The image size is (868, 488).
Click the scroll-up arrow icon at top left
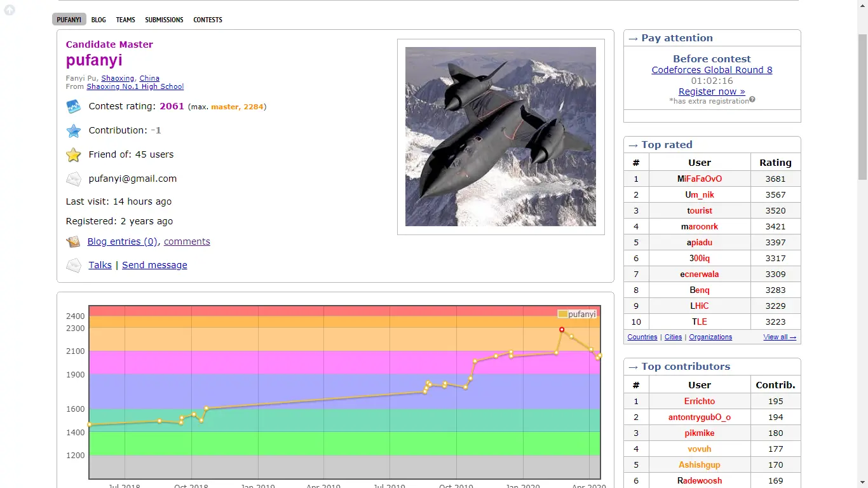click(10, 10)
